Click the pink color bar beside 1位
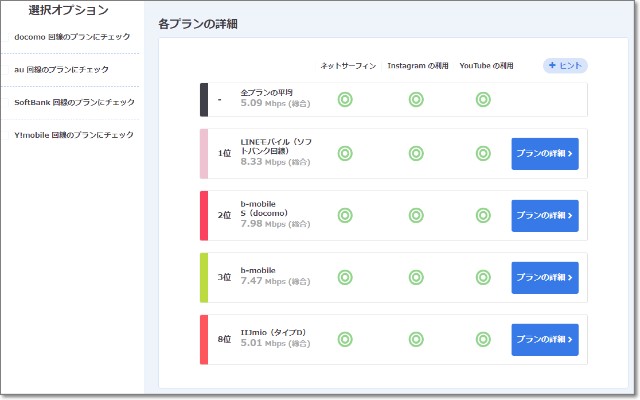Image resolution: width=640 pixels, height=400 pixels. 204,154
